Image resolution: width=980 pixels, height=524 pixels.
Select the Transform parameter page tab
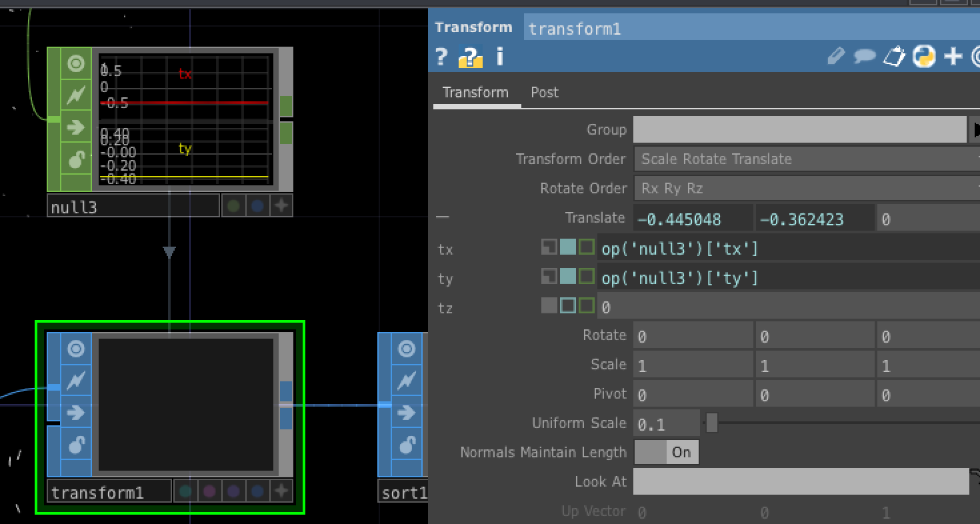click(x=475, y=93)
